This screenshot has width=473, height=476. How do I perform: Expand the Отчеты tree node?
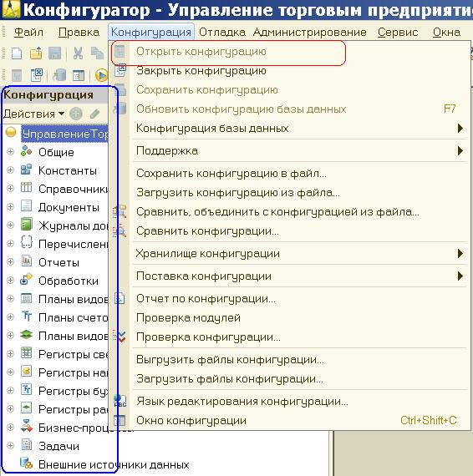(10, 261)
